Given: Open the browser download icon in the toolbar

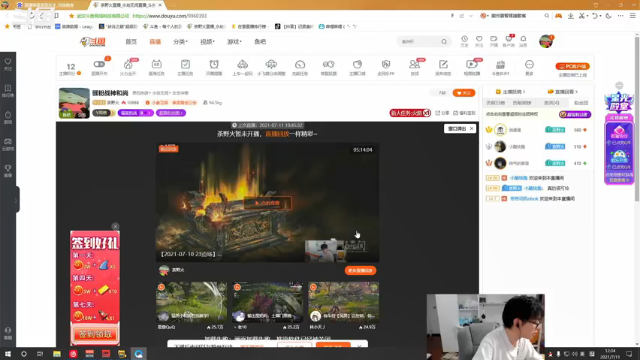Looking at the screenshot, I should pos(571,16).
